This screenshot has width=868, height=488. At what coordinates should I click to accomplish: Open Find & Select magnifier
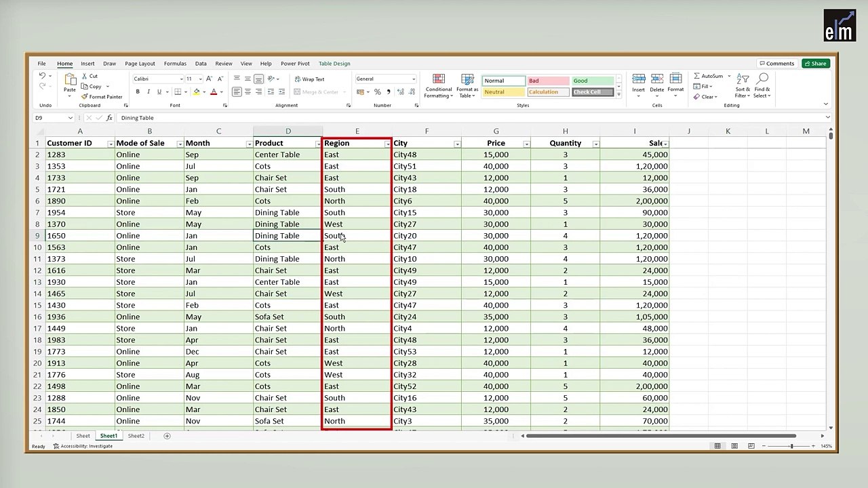(x=762, y=79)
